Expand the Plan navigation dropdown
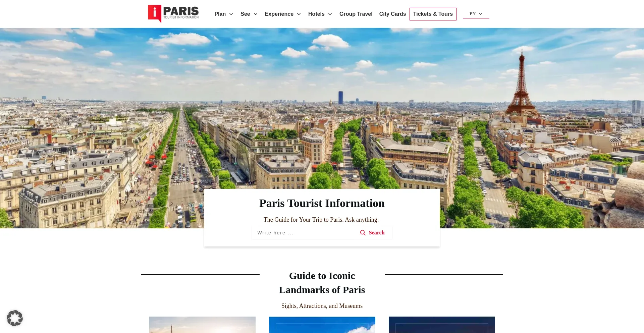The image size is (644, 333). (231, 14)
